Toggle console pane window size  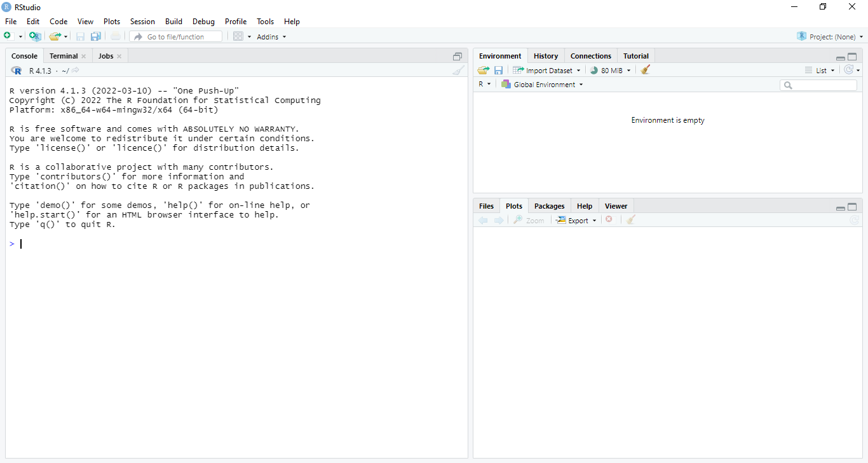[x=457, y=57]
